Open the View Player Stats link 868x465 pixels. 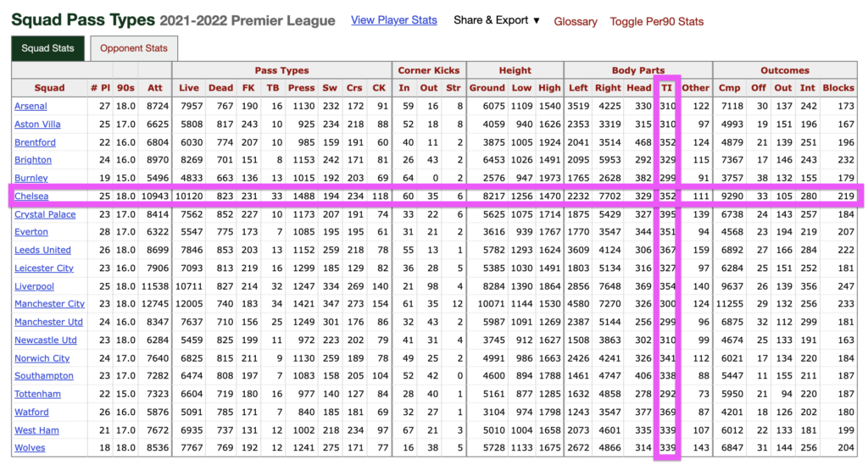click(x=393, y=20)
